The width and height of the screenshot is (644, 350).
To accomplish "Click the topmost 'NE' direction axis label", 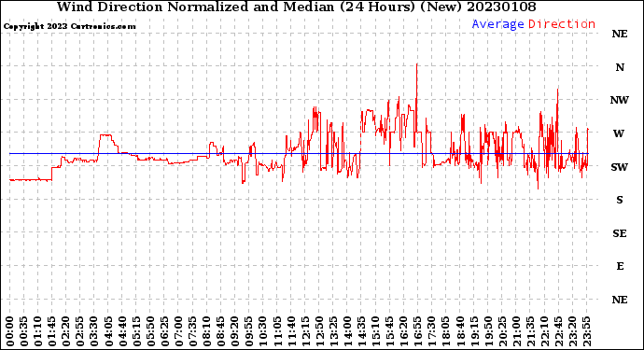I will [620, 35].
